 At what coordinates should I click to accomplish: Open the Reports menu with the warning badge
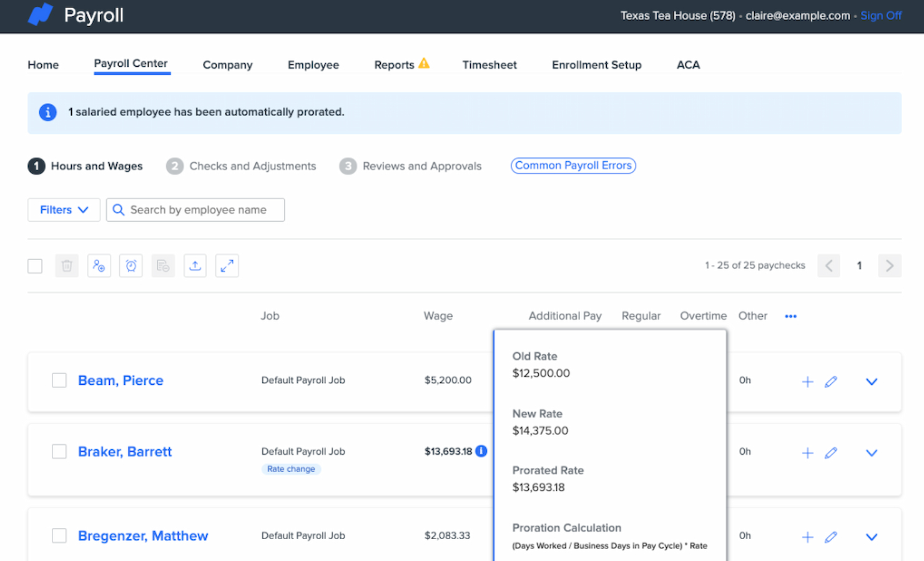point(394,64)
